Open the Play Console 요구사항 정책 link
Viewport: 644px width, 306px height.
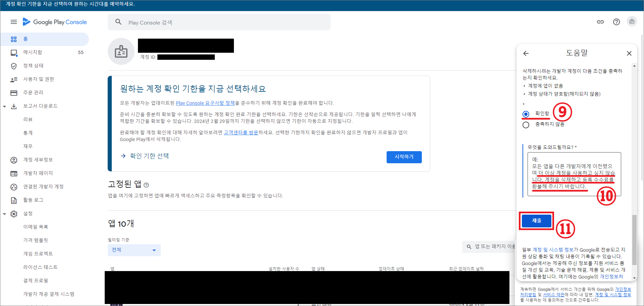click(205, 103)
